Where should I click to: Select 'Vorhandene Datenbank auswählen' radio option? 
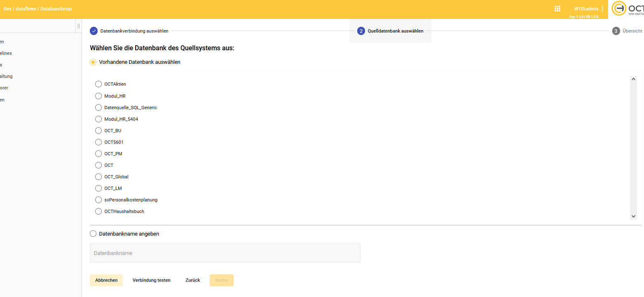point(94,62)
